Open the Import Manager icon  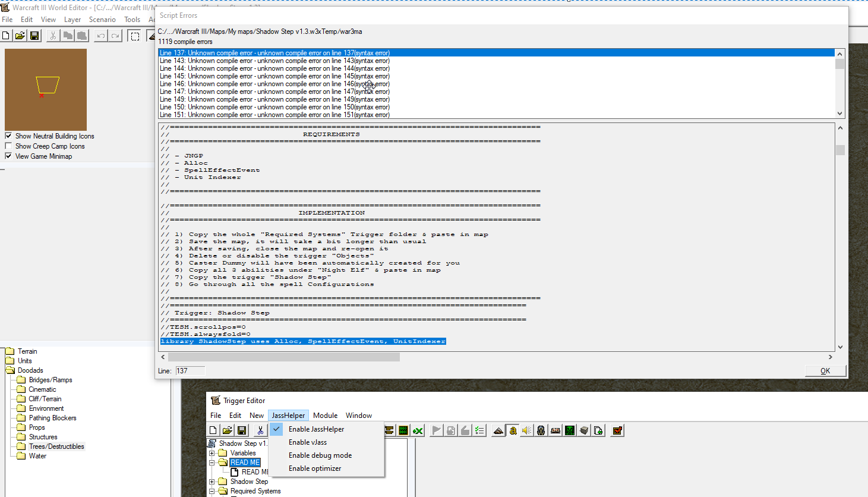[598, 430]
